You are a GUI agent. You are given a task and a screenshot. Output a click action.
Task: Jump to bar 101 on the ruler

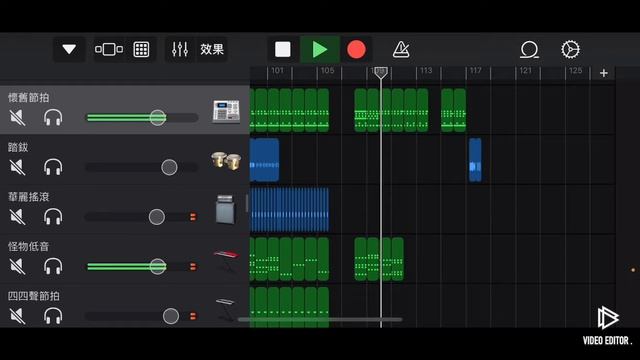click(277, 71)
